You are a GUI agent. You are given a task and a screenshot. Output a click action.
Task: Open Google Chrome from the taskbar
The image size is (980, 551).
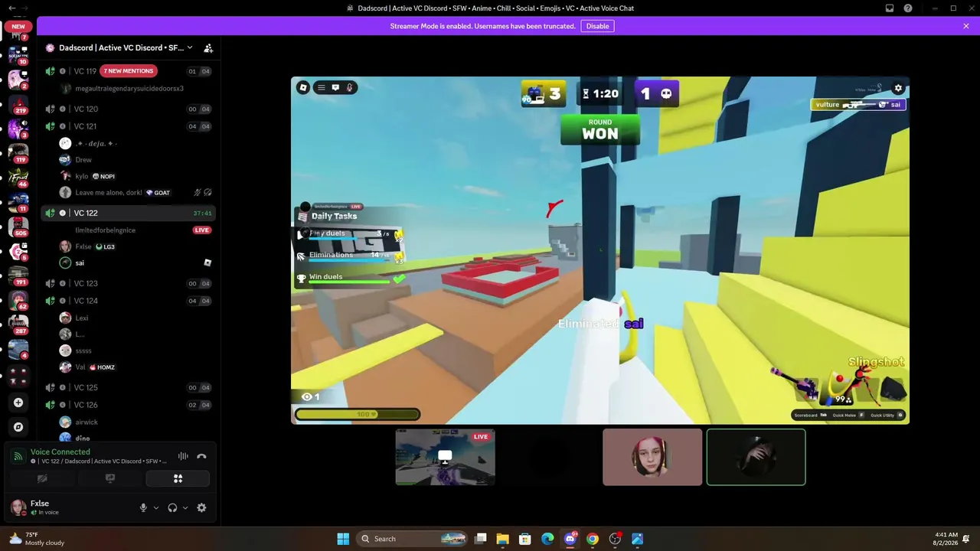click(x=593, y=539)
